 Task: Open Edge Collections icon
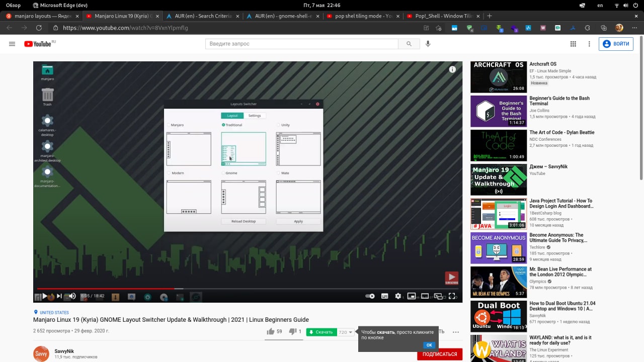[x=603, y=28]
